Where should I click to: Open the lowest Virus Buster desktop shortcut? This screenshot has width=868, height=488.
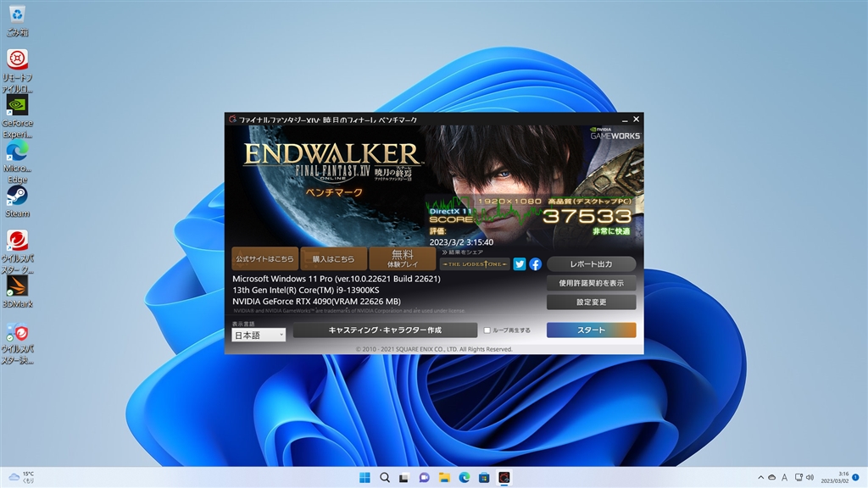point(17,343)
